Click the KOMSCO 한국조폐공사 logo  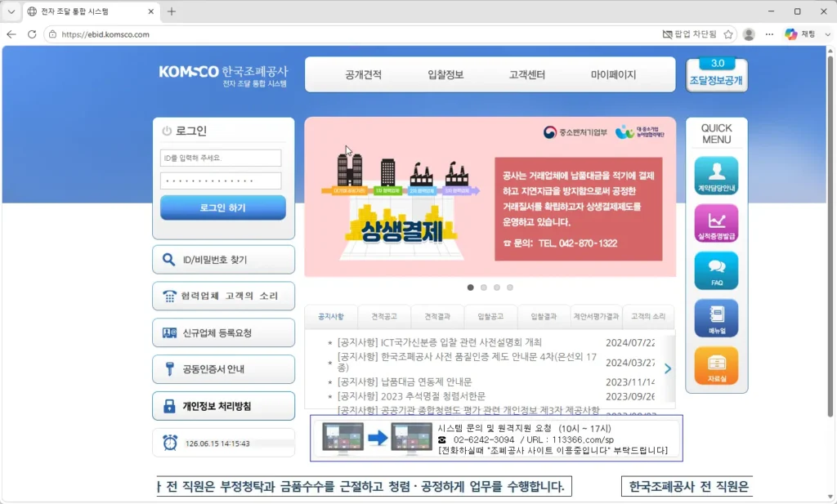click(x=223, y=76)
